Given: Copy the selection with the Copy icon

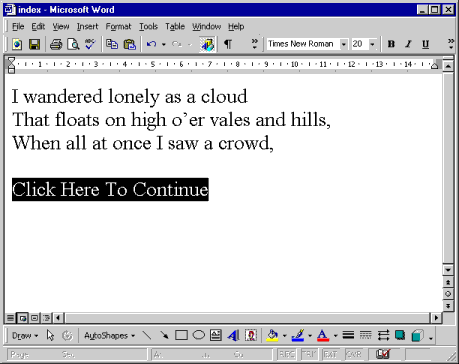Looking at the screenshot, I should click(x=112, y=44).
